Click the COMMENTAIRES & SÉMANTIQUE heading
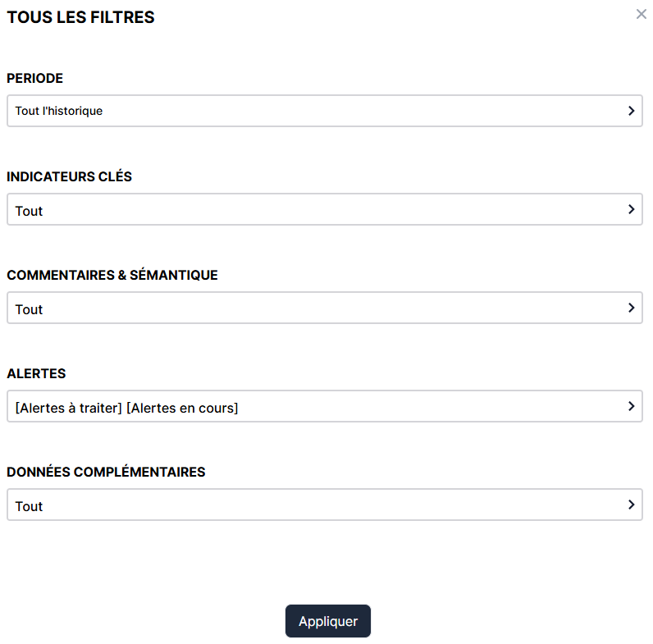 112,276
